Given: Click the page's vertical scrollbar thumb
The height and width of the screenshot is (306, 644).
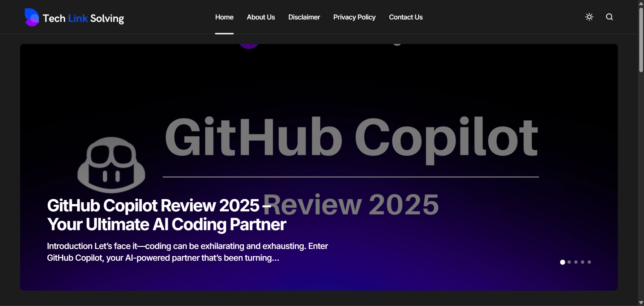Looking at the screenshot, I should [x=641, y=40].
